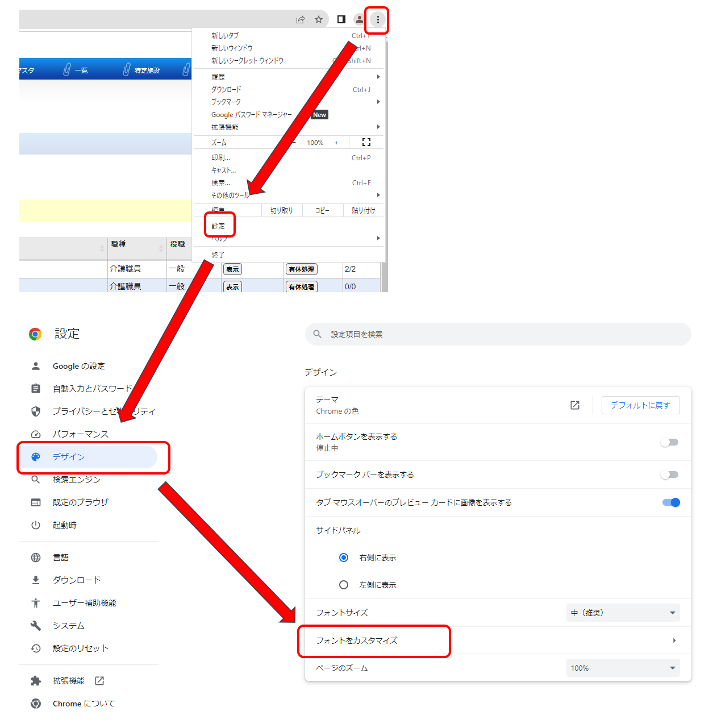This screenshot has width=713, height=728.
Task: Click the bookmark star icon
Action: (x=319, y=19)
